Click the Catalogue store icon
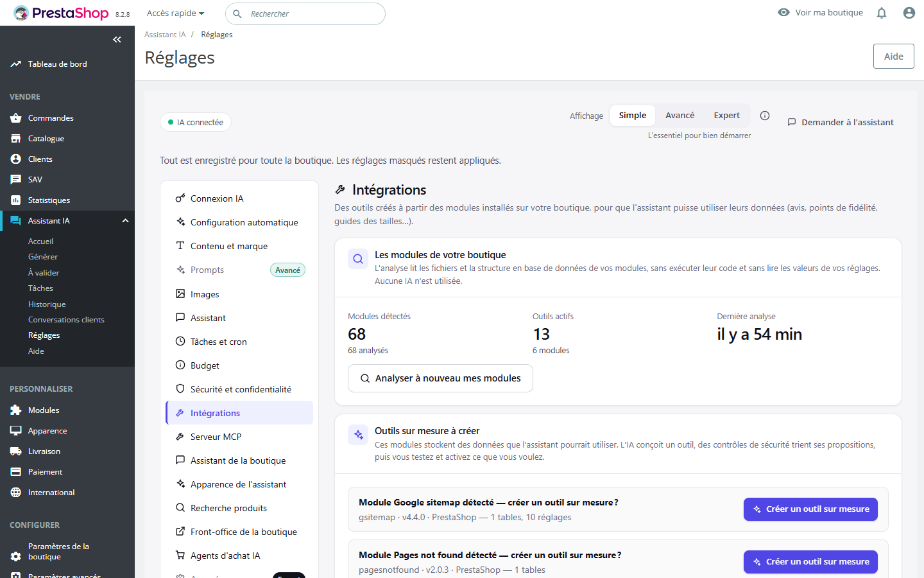The height and width of the screenshot is (578, 924). coord(16,139)
